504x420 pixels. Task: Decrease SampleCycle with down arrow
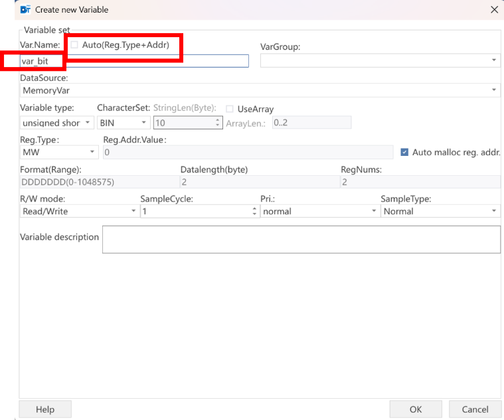(x=254, y=214)
